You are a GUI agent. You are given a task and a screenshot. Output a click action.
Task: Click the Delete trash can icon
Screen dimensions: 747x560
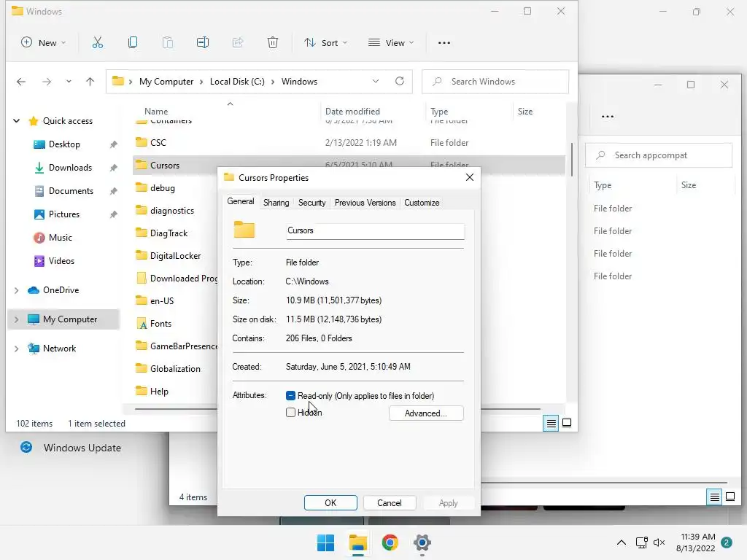[273, 43]
